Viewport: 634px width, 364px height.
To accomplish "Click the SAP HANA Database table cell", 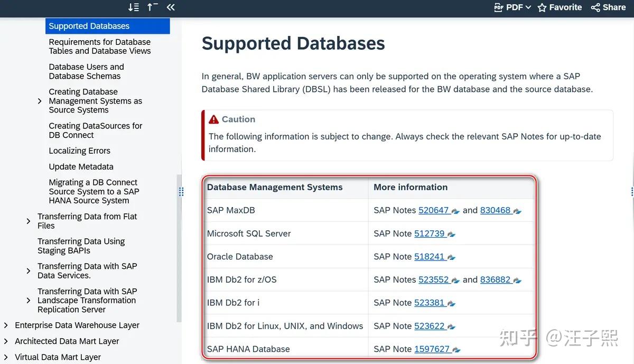I will point(285,349).
